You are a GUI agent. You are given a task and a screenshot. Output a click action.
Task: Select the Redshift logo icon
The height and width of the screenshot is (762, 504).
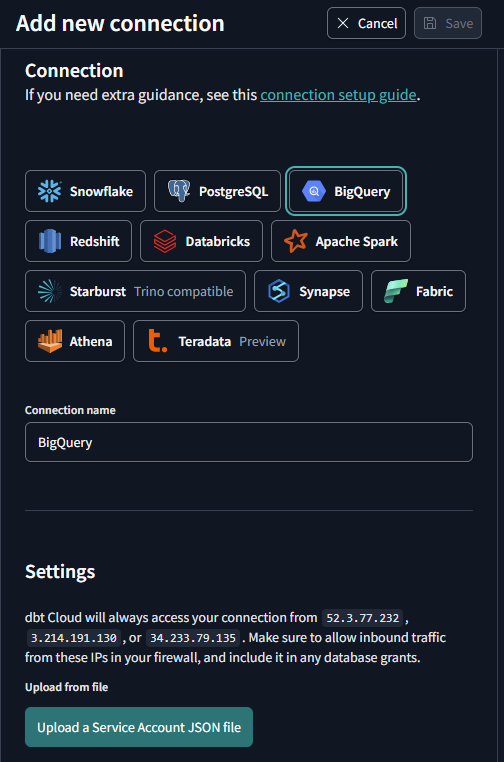(x=50, y=241)
